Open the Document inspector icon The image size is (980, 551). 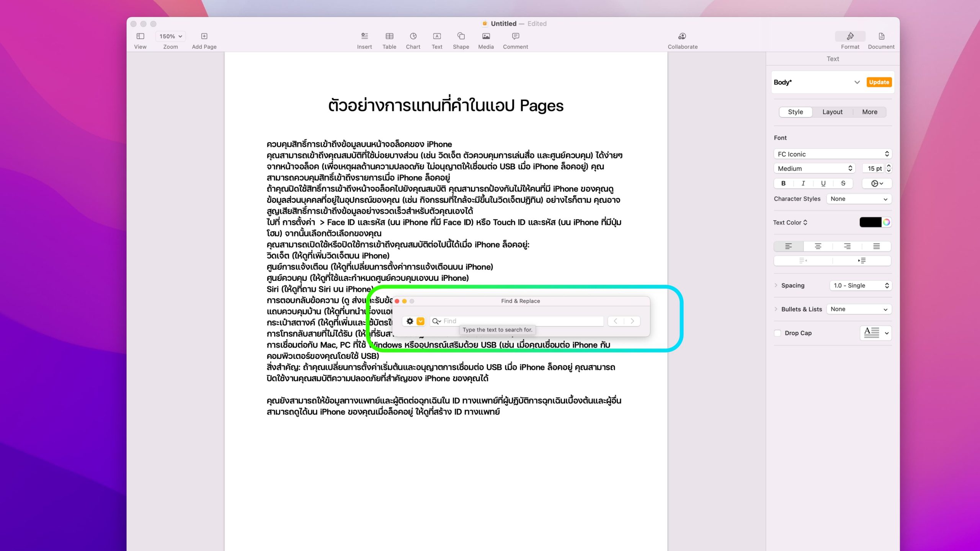coord(881,36)
